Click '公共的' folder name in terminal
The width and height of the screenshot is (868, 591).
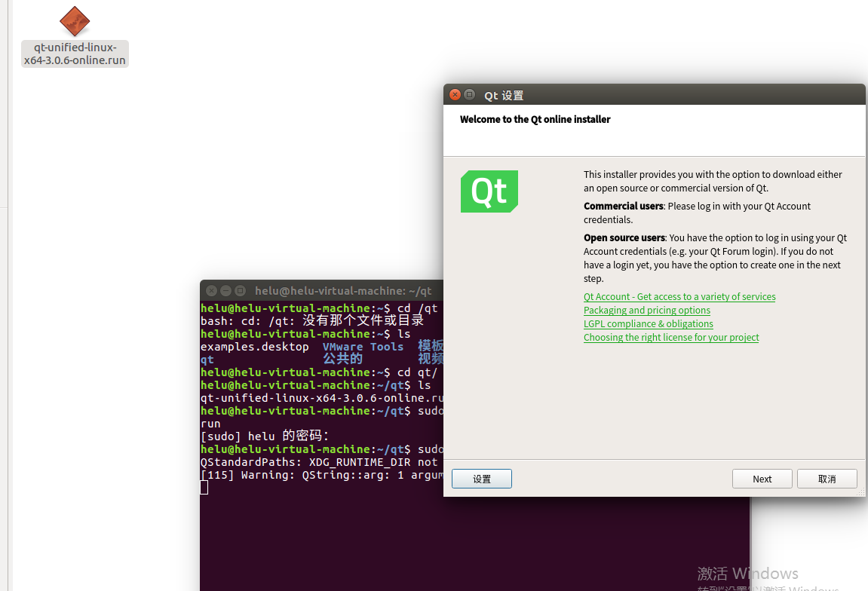click(342, 359)
